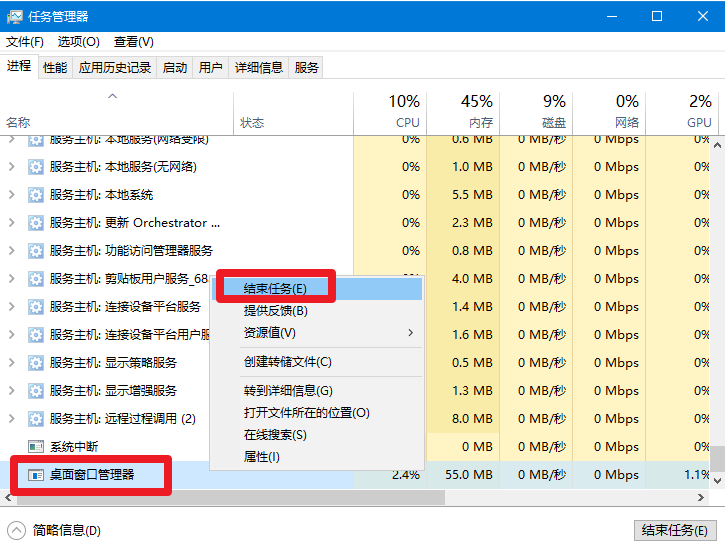Click the 系统中断 process icon

pyautogui.click(x=36, y=447)
